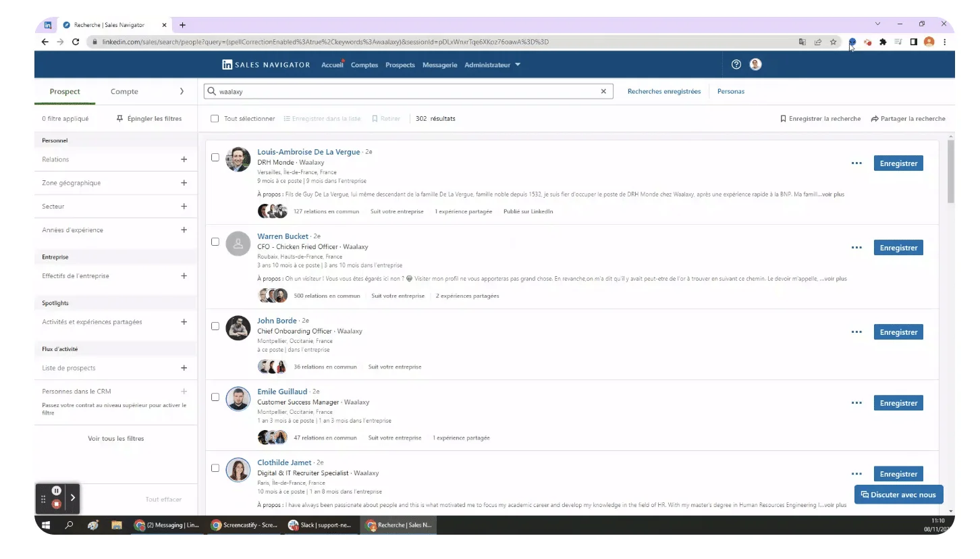Expand the Secteur filter

(184, 207)
